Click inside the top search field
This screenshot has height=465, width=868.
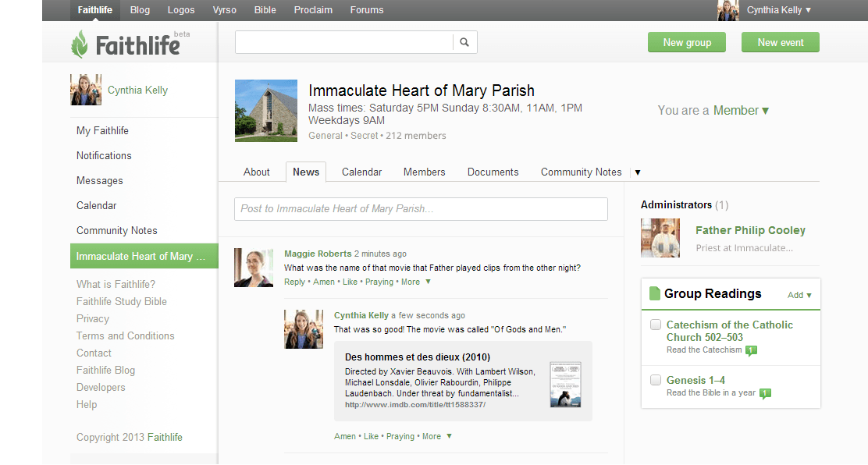click(343, 42)
